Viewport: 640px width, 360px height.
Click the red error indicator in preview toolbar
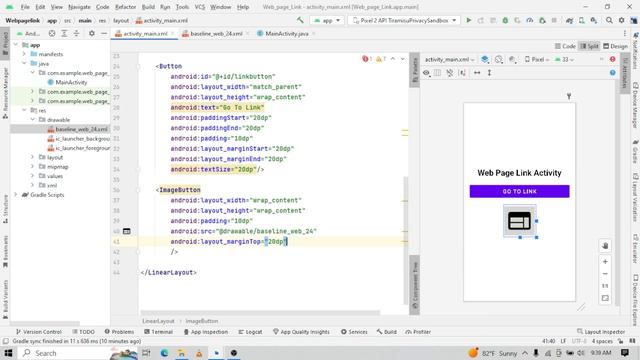pos(612,59)
